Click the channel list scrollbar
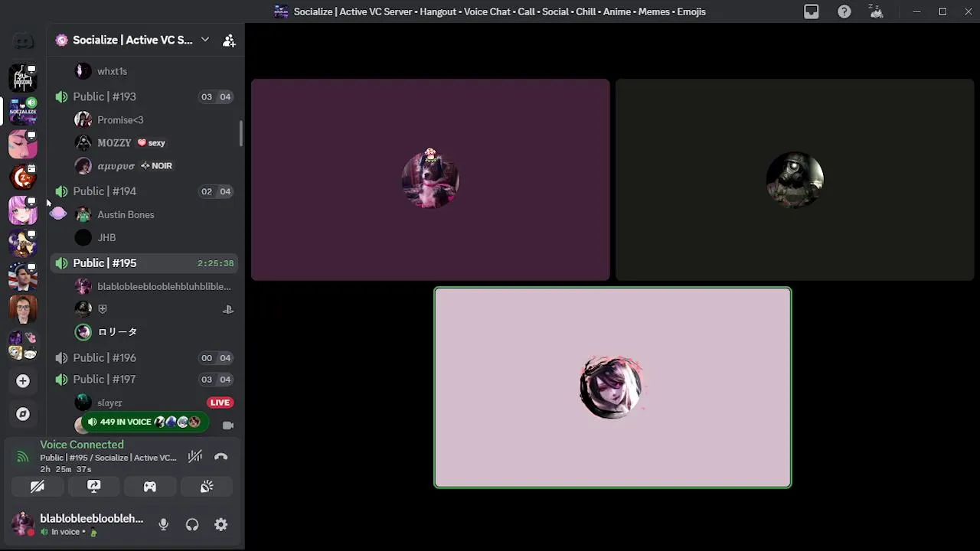Image resolution: width=980 pixels, height=551 pixels. click(x=240, y=134)
